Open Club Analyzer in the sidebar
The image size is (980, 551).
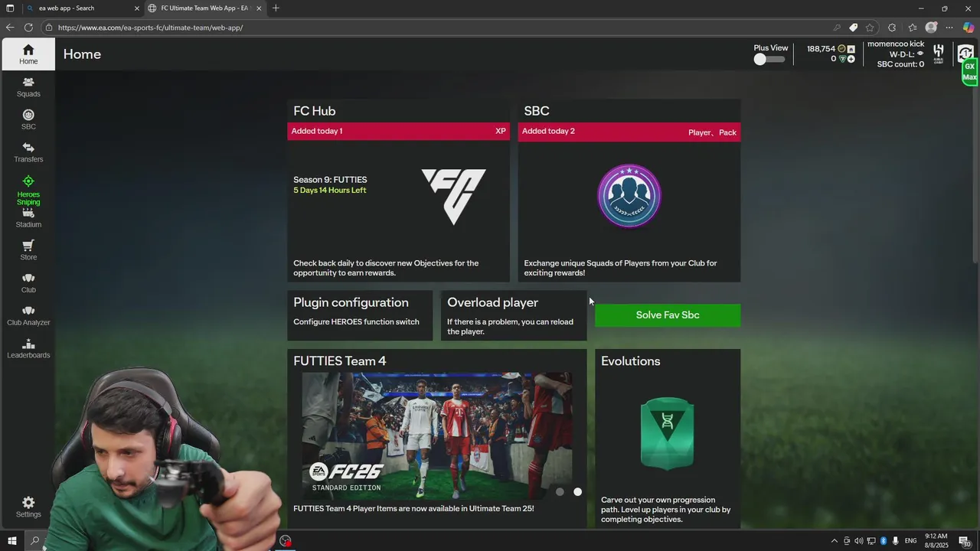point(28,315)
